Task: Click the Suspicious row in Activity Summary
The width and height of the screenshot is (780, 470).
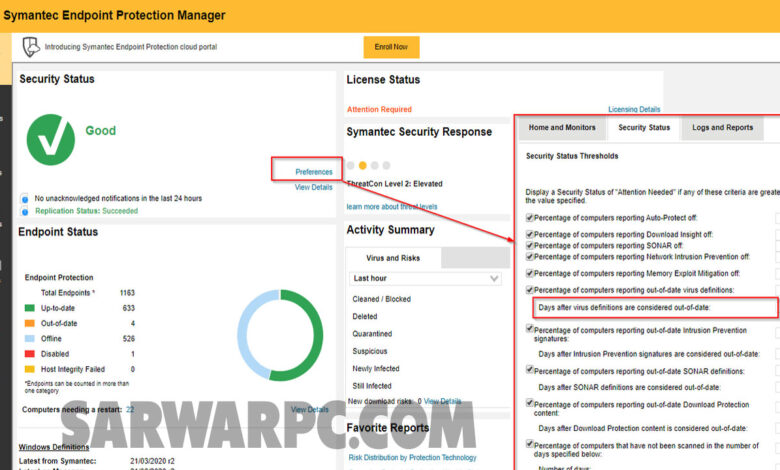Action: pos(370,352)
